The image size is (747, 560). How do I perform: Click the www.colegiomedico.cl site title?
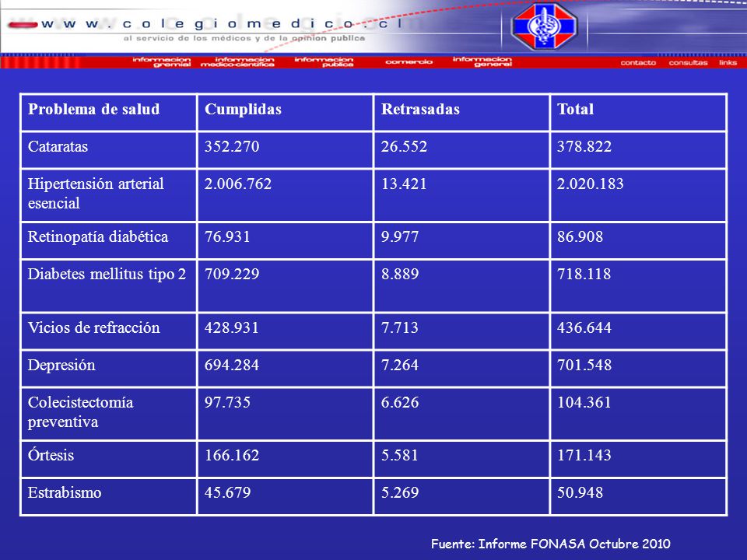pos(222,24)
